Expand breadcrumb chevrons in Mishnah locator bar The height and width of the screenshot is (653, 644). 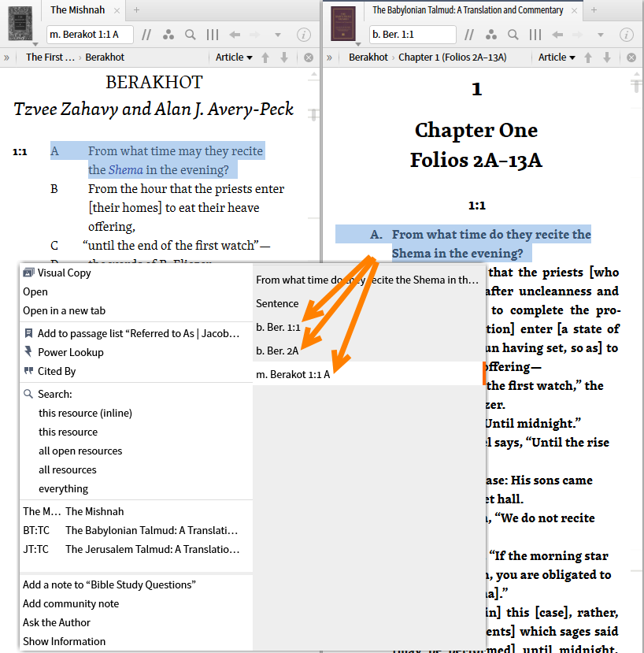(x=6, y=58)
